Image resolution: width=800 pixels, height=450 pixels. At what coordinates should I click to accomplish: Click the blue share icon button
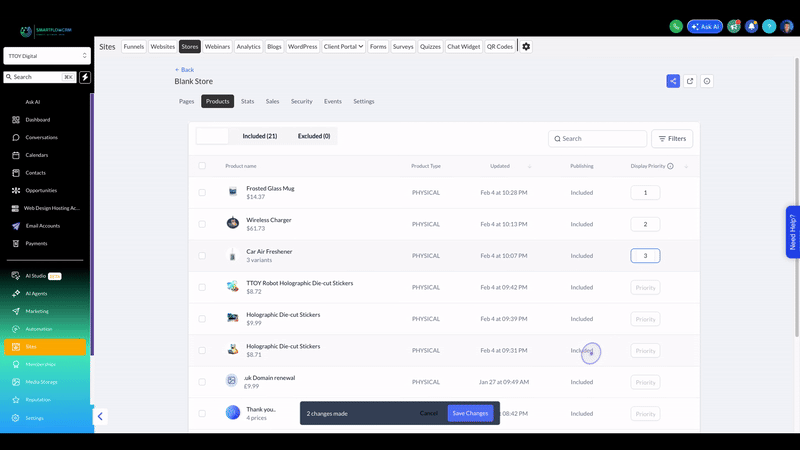click(x=673, y=81)
